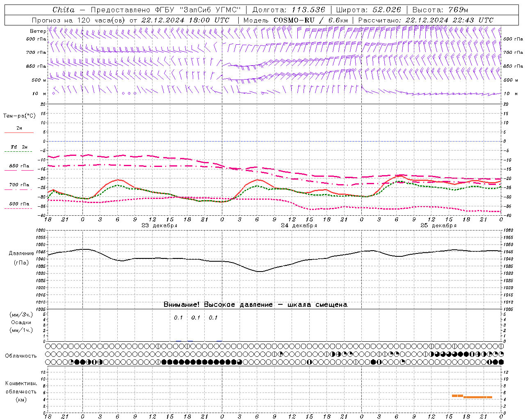
Task: Click the "Рассчитано: 22.12.2024 22:43 UTC" text
Action: pyautogui.click(x=426, y=20)
